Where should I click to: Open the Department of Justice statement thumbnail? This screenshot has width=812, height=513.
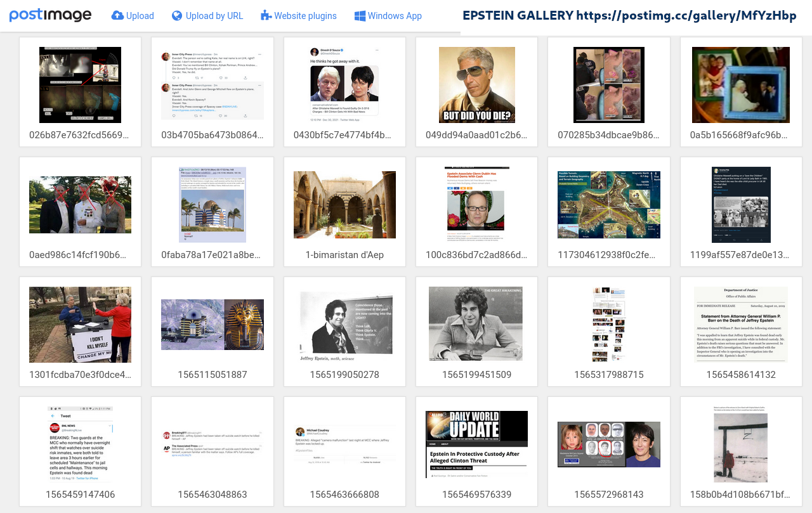pos(741,325)
